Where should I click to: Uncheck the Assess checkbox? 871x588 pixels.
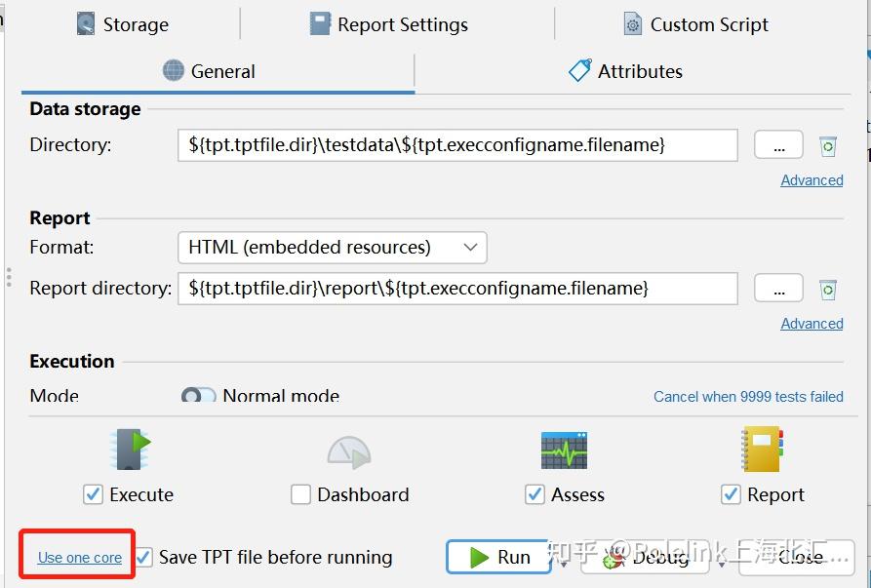tap(534, 494)
